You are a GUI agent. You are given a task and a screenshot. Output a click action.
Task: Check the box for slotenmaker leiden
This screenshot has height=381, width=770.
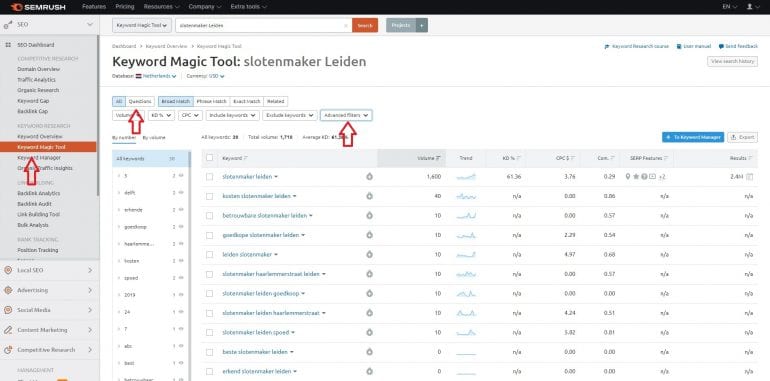[x=210, y=176]
